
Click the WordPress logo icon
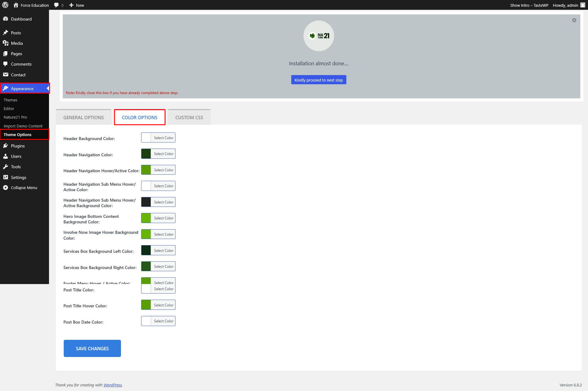[5, 5]
